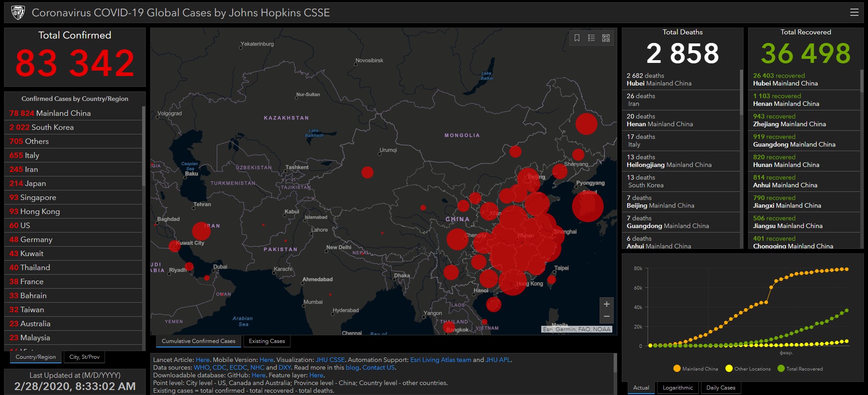Switch list to City, St/Prov tab

tap(84, 357)
